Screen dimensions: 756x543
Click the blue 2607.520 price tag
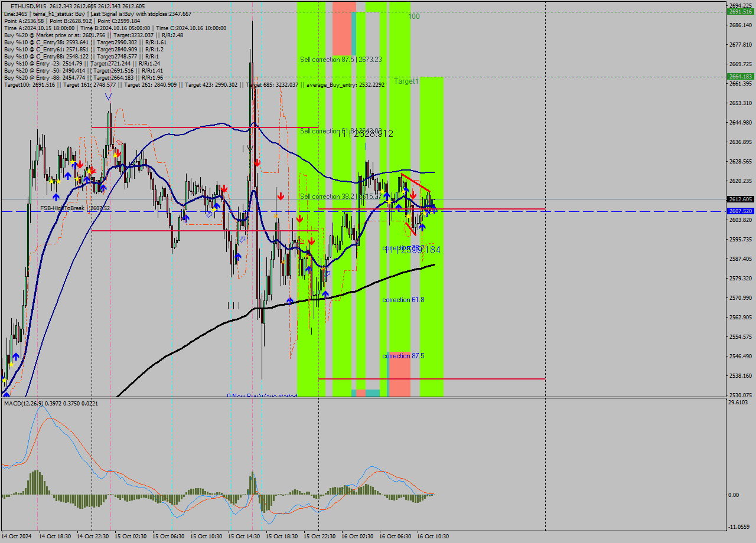tap(741, 211)
